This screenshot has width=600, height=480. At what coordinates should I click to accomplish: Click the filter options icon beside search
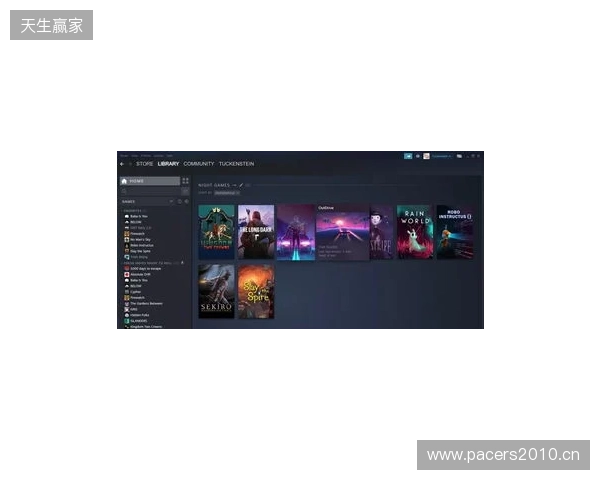(x=185, y=191)
